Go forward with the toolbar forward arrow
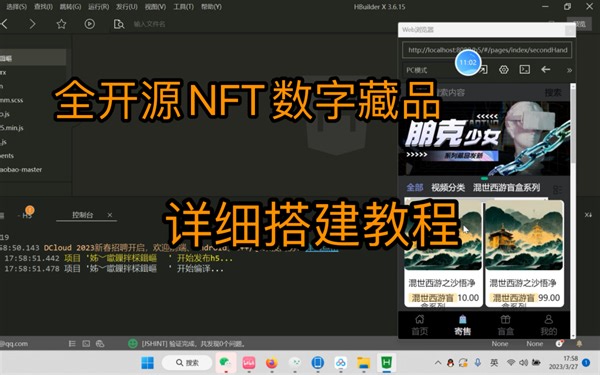 [33, 24]
